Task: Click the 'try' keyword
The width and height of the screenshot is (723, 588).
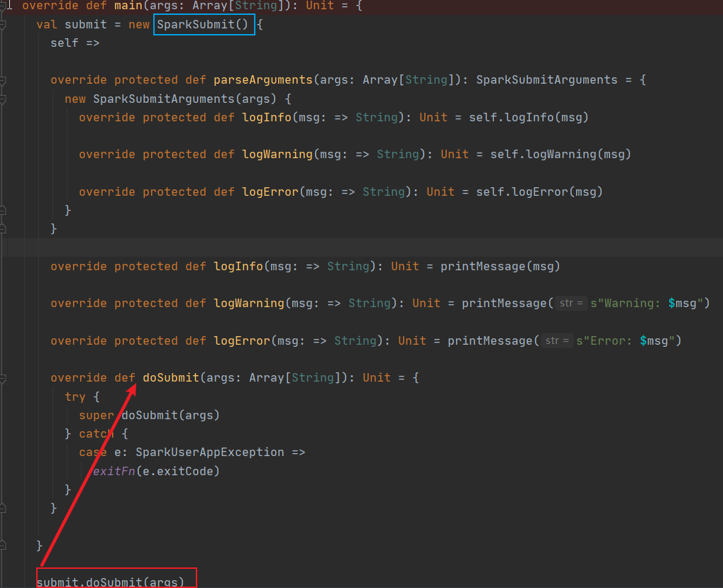Action: coord(74,396)
